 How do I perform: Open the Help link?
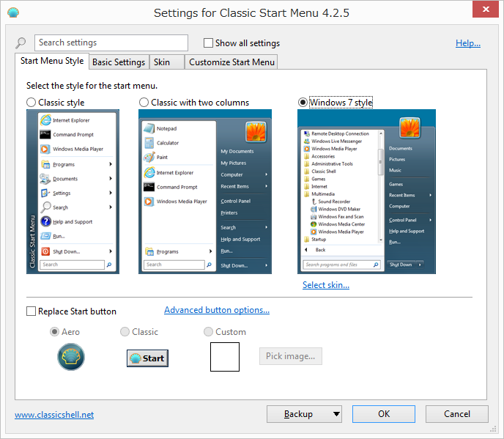(x=467, y=43)
